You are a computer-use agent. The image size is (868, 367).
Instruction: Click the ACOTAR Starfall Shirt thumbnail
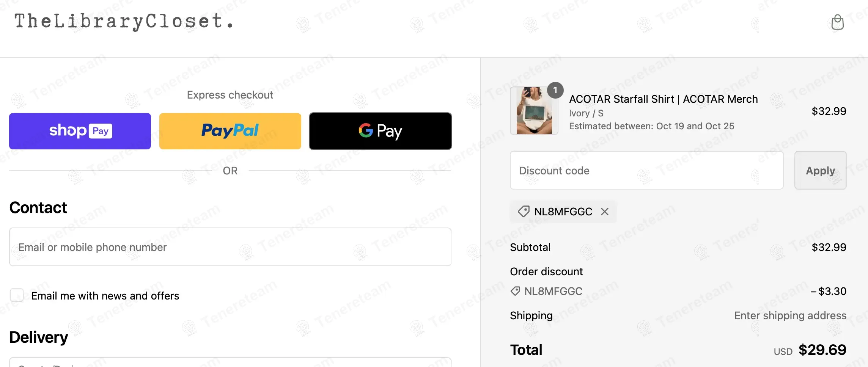534,111
